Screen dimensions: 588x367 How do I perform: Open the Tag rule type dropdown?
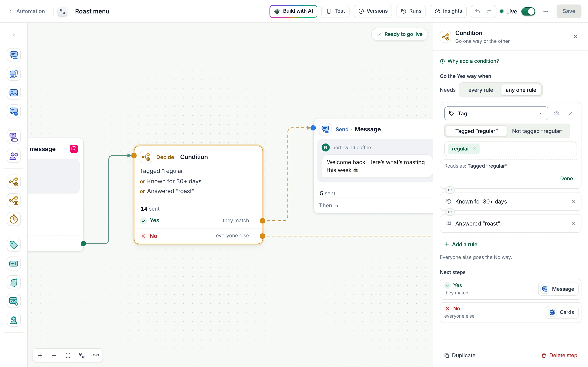pyautogui.click(x=496, y=113)
